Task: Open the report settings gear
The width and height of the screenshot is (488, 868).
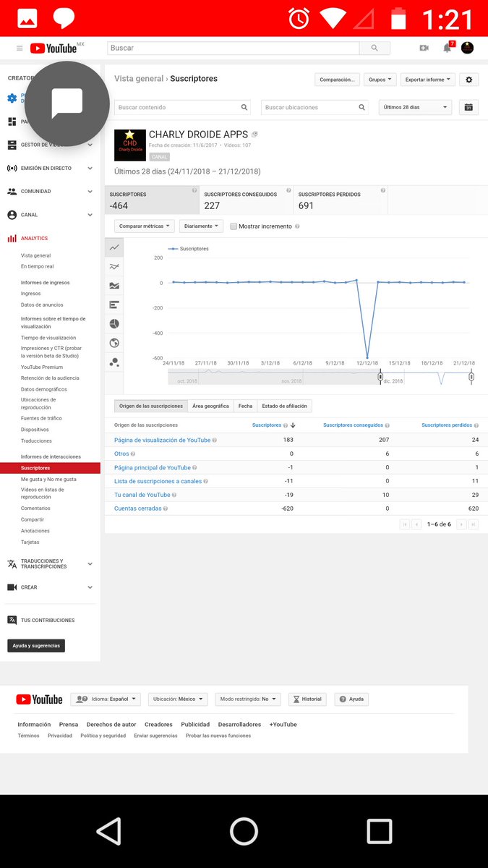Action: [468, 80]
